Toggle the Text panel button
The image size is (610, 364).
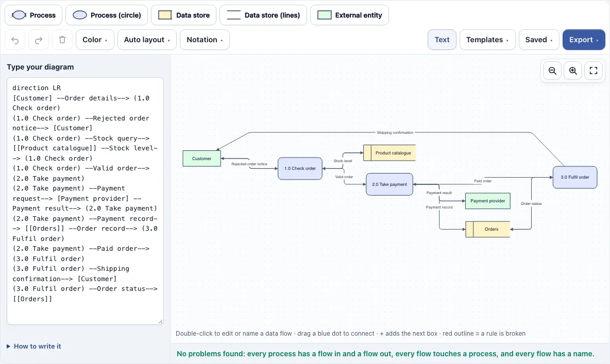click(442, 40)
